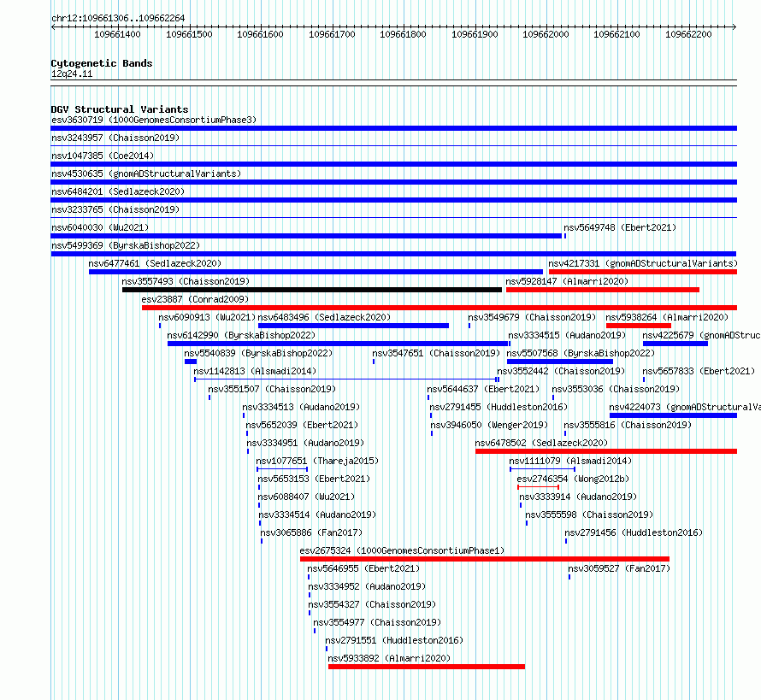
Task: Open nsv5653153 (Ebert2021) label
Action: pos(314,479)
